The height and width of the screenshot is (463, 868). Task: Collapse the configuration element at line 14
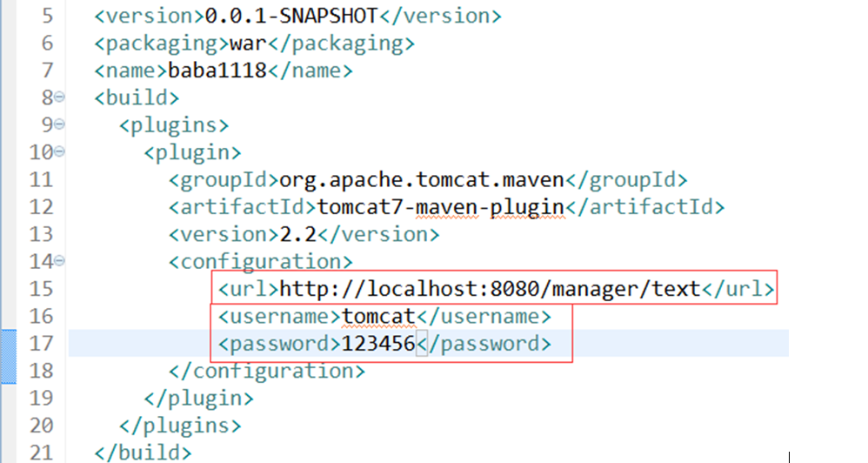(x=59, y=260)
